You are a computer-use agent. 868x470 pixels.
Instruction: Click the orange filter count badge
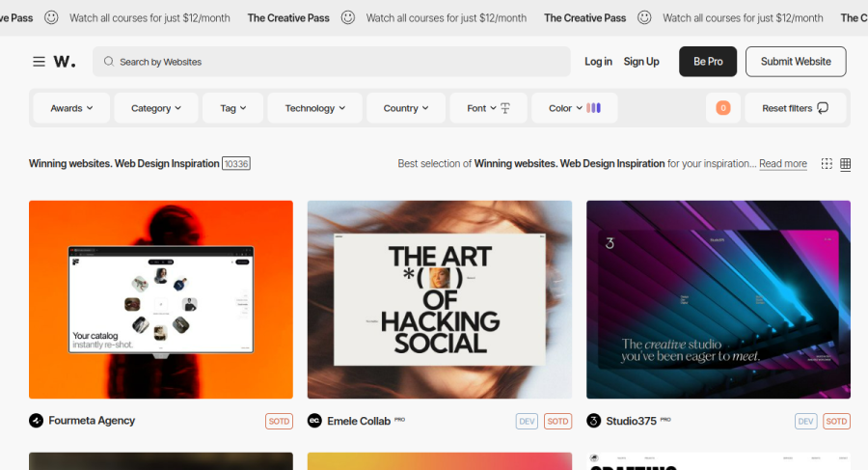(x=723, y=108)
